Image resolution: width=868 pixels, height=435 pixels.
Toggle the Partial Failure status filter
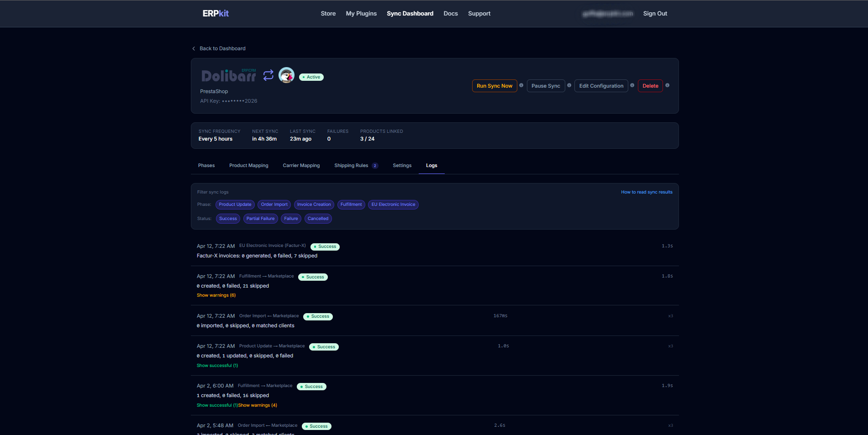tap(260, 219)
